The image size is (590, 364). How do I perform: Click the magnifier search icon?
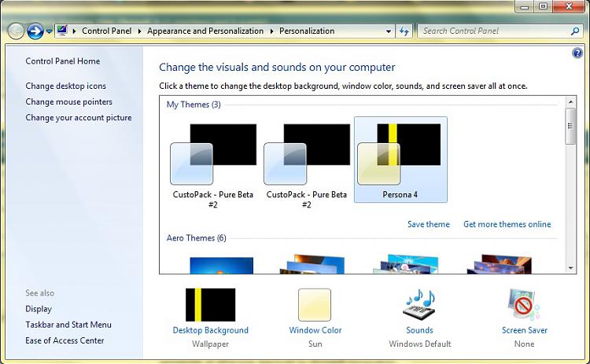(575, 31)
